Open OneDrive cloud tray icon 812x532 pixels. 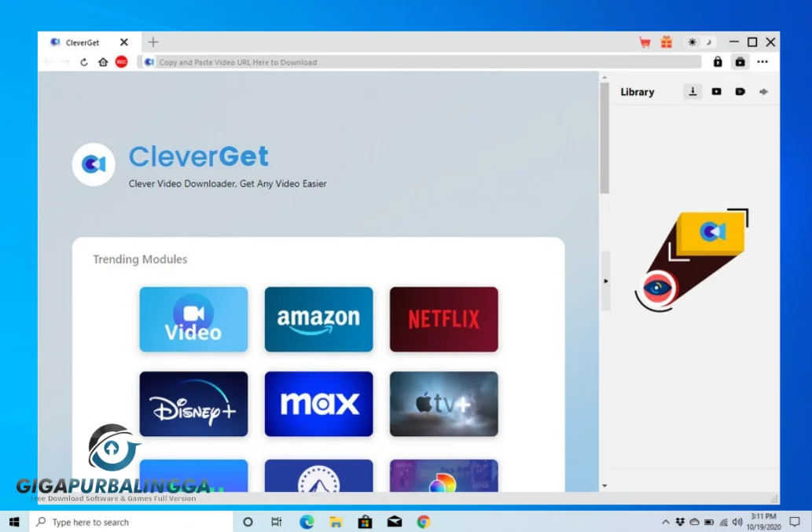click(694, 522)
